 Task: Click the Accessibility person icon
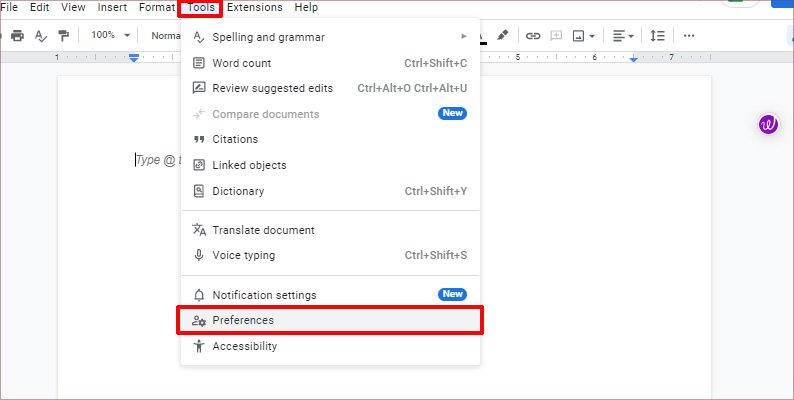199,346
